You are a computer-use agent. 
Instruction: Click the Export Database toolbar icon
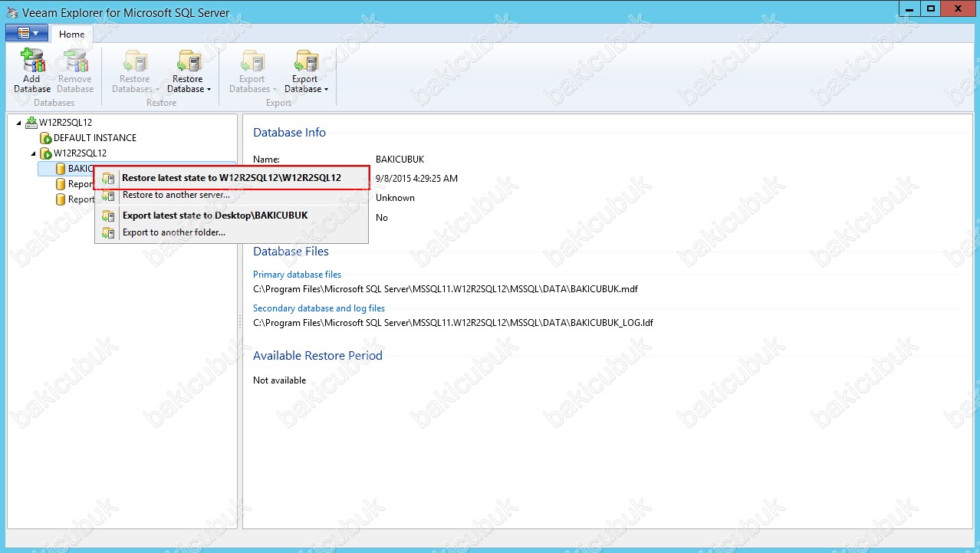click(x=305, y=61)
